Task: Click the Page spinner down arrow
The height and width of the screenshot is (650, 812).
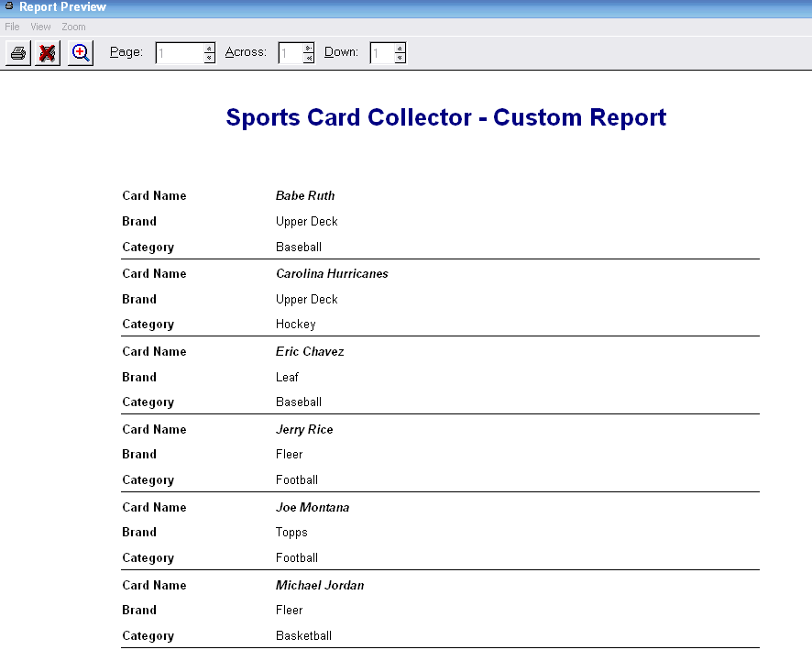Action: click(207, 57)
